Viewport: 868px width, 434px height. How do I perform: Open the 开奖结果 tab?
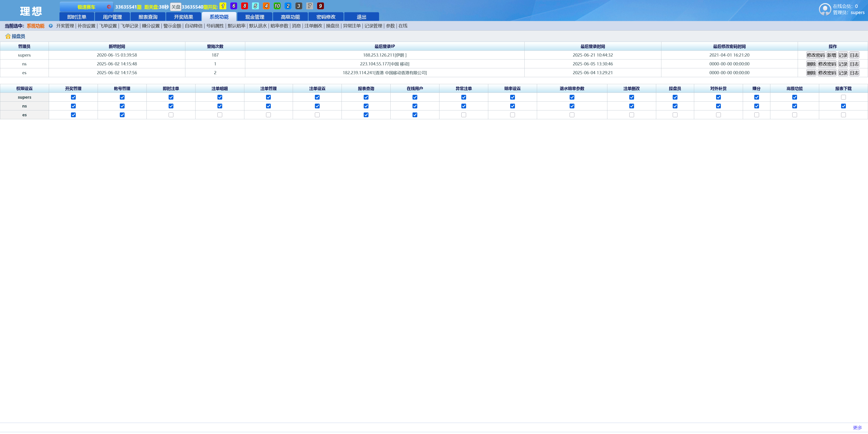pos(183,17)
